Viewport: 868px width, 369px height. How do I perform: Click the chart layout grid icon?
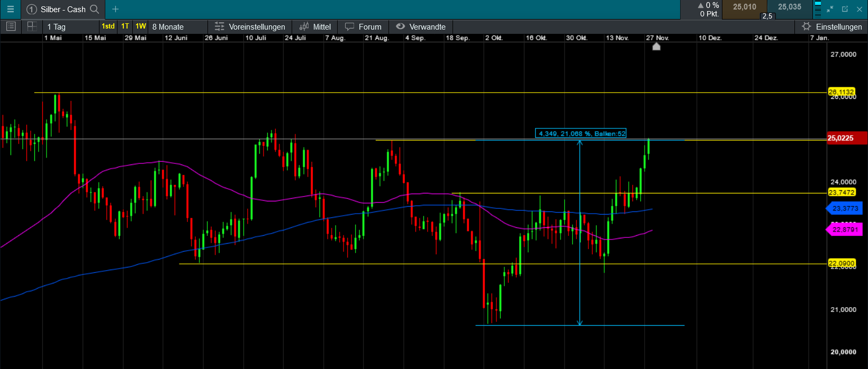pyautogui.click(x=32, y=26)
